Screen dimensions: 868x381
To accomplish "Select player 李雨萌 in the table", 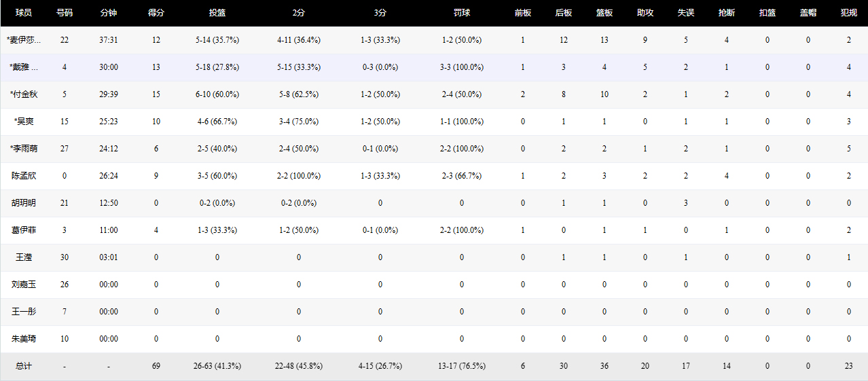I will coord(24,149).
